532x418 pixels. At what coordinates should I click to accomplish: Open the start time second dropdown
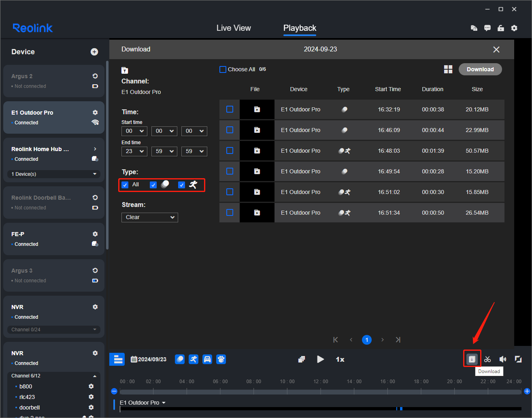tap(194, 131)
